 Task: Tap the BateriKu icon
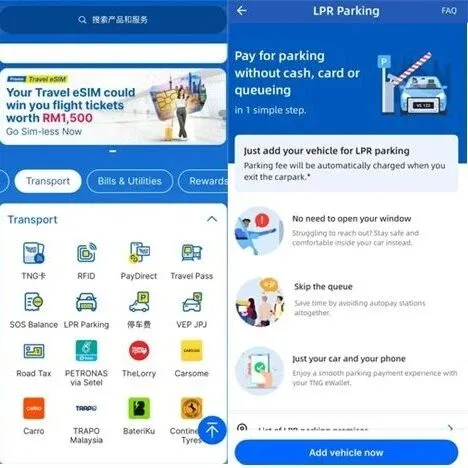tap(139, 408)
